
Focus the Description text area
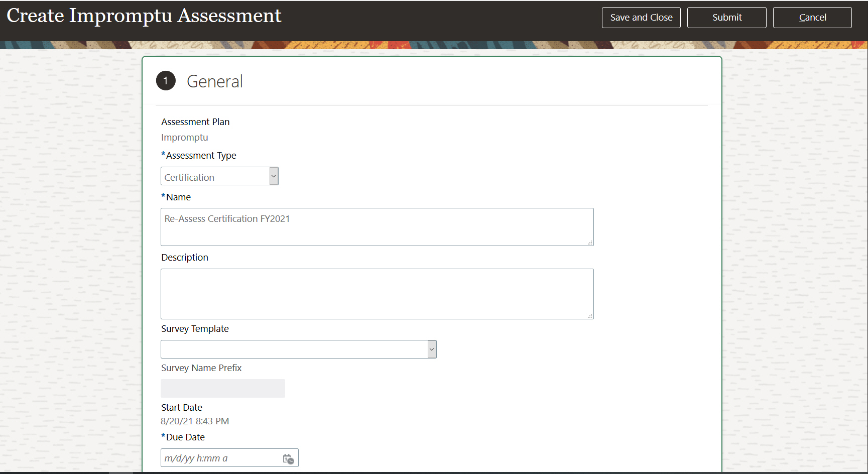377,294
